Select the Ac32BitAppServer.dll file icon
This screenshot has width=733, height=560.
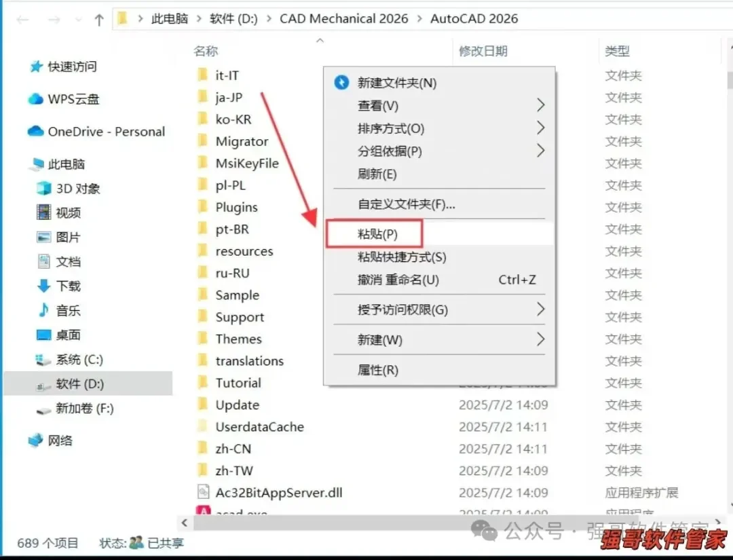click(x=203, y=491)
